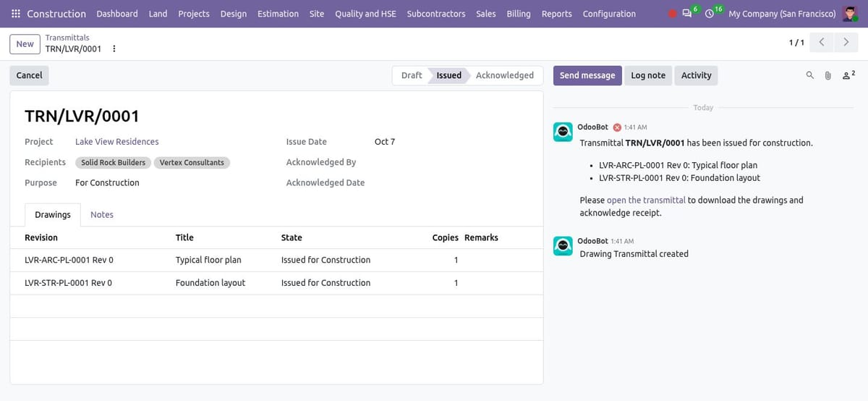This screenshot has width=868, height=401.
Task: Open the Design menu
Action: pyautogui.click(x=234, y=14)
